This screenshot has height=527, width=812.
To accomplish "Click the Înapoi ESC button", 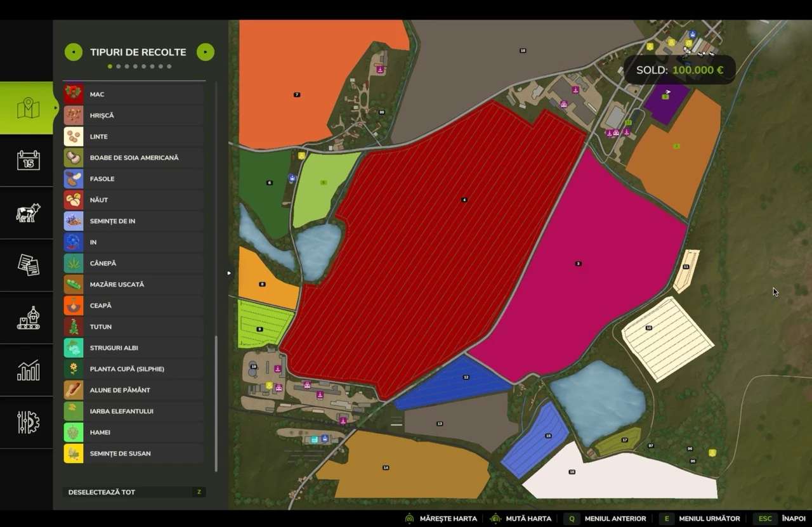I will coord(781,518).
